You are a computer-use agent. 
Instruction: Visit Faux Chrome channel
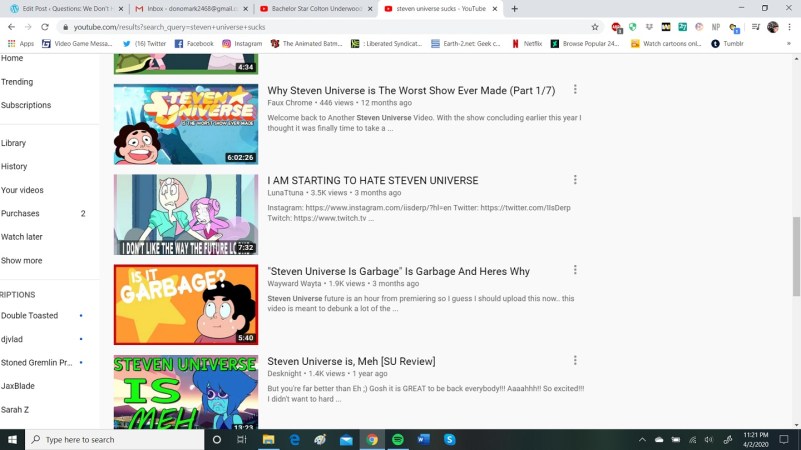click(290, 103)
